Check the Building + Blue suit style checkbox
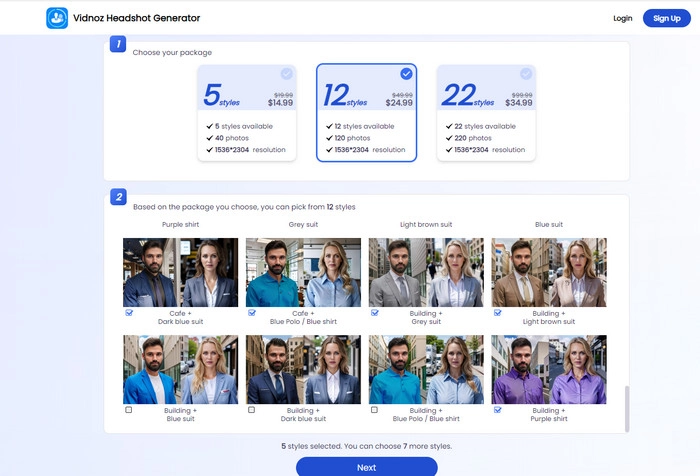The height and width of the screenshot is (476, 700). pyautogui.click(x=128, y=410)
